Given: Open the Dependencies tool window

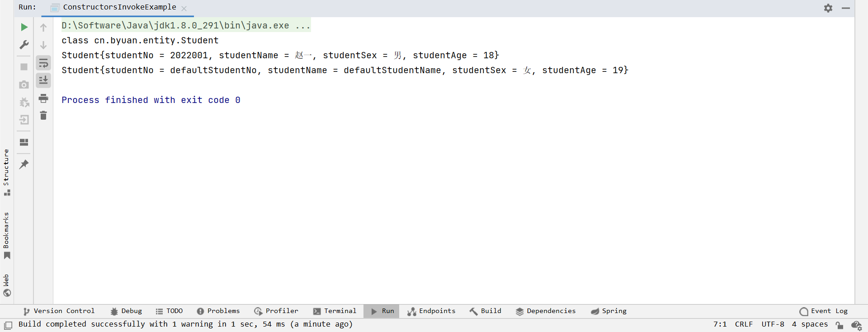Looking at the screenshot, I should click(546, 311).
